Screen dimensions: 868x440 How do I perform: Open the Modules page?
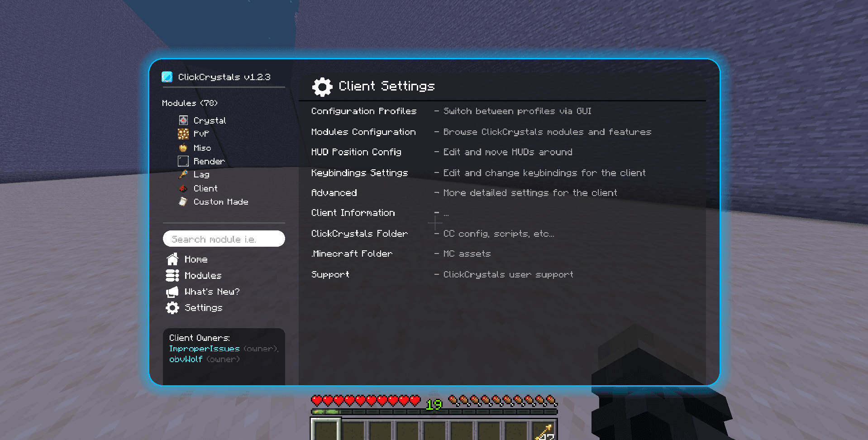(203, 276)
